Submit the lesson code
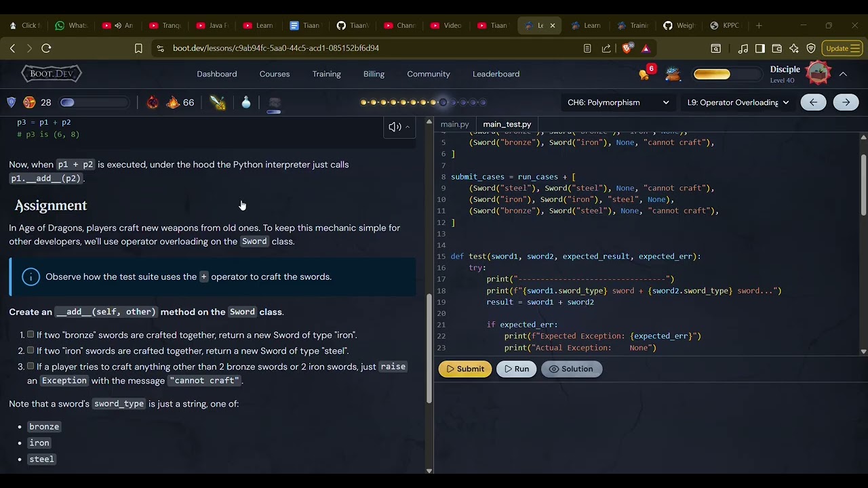Image resolution: width=868 pixels, height=488 pixels. point(465,369)
